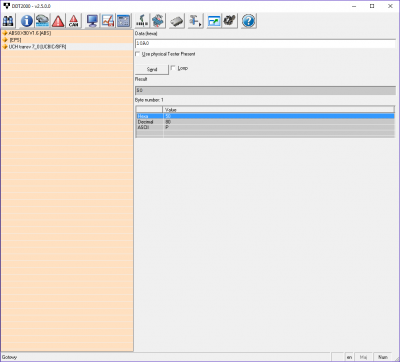Select the blue control panel window icon
The image size is (400, 362).
pos(124,21)
